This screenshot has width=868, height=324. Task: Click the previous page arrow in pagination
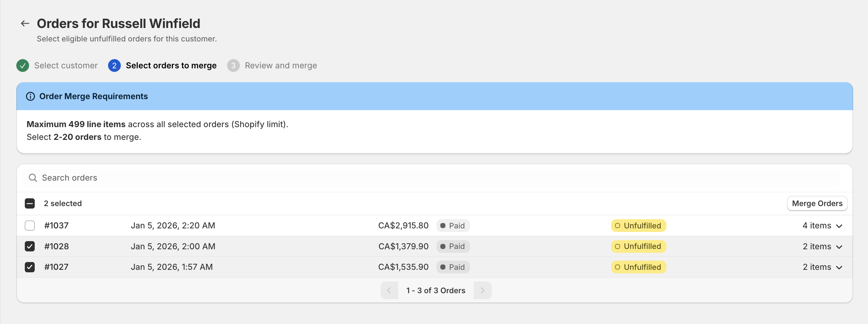(390, 290)
